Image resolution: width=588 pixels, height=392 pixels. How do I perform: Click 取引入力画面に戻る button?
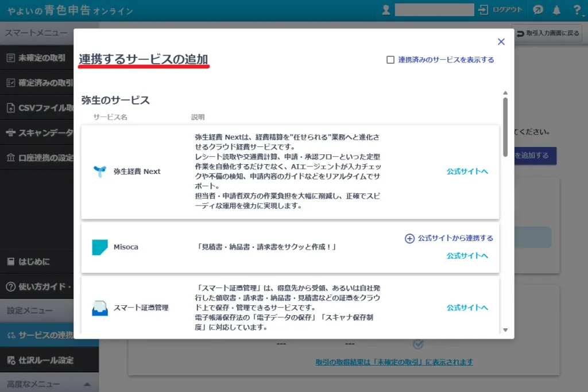click(548, 33)
